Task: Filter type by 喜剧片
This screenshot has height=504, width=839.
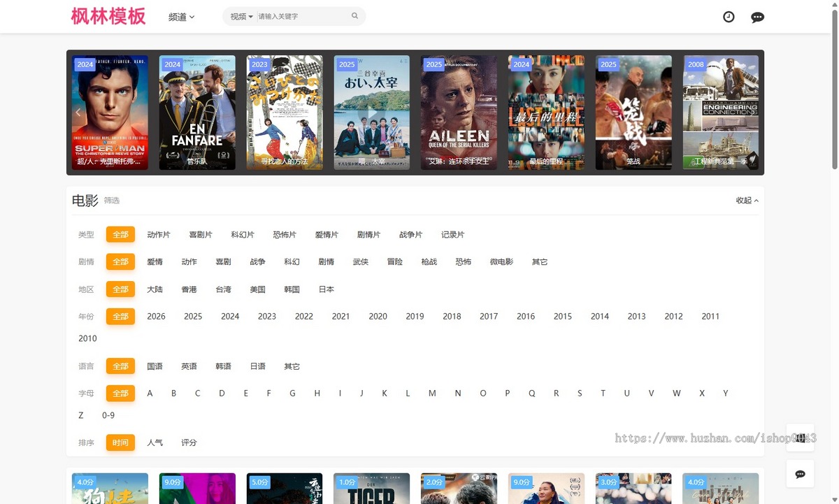Action: [201, 235]
